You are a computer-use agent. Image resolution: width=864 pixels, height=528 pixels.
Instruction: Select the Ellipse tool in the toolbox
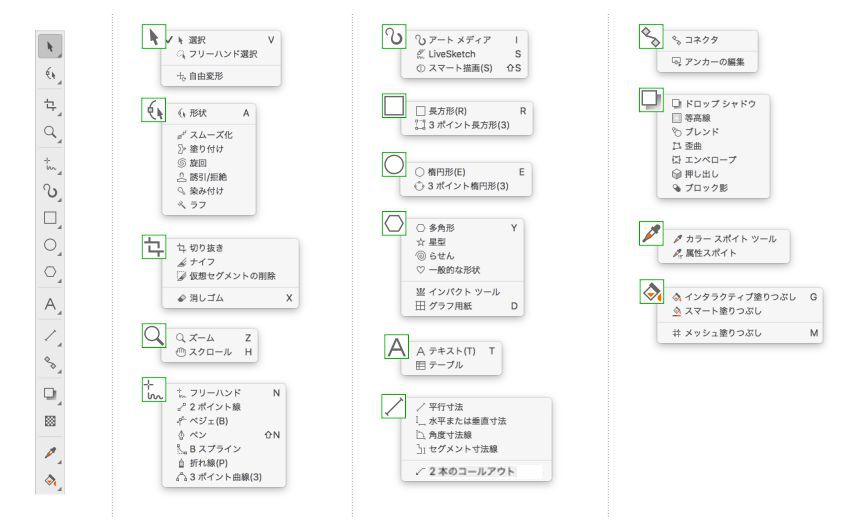[x=52, y=244]
